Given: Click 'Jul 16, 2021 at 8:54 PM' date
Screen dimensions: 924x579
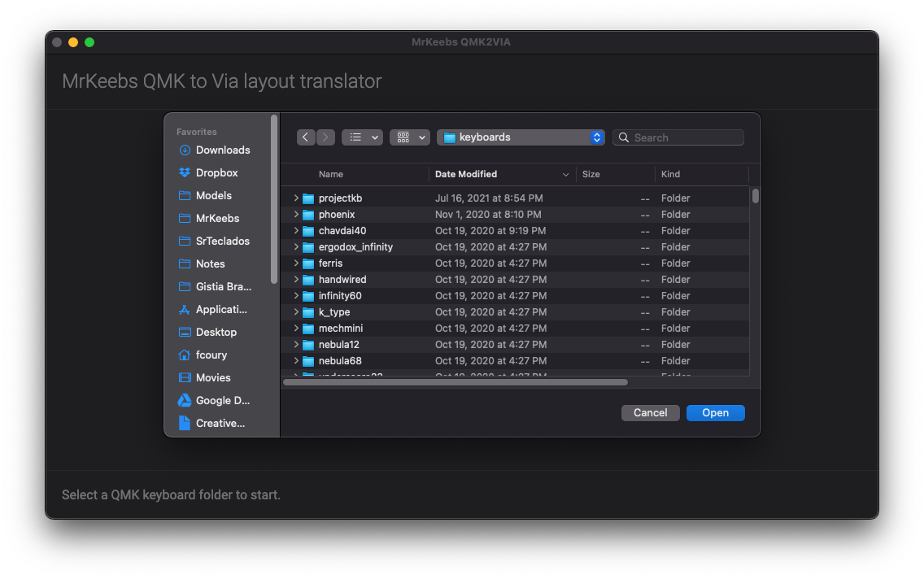Looking at the screenshot, I should click(x=489, y=198).
